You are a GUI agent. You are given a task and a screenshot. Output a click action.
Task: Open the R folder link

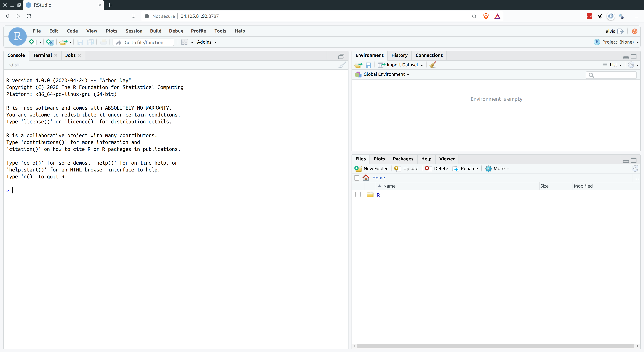coord(378,195)
